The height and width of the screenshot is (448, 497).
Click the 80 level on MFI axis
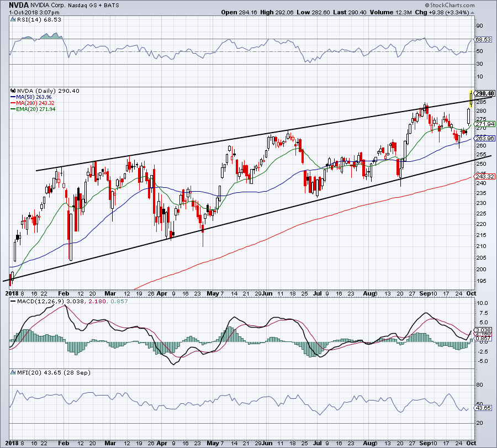point(479,385)
